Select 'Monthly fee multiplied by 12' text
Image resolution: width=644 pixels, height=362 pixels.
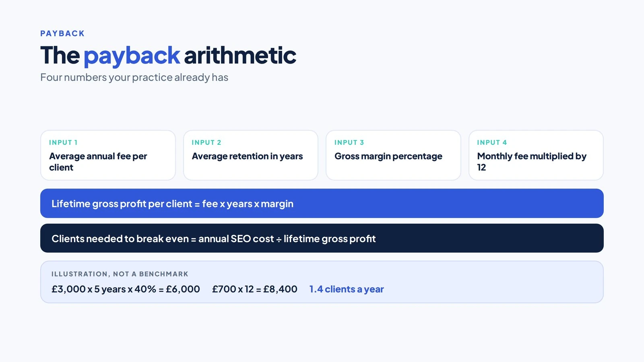(x=532, y=162)
